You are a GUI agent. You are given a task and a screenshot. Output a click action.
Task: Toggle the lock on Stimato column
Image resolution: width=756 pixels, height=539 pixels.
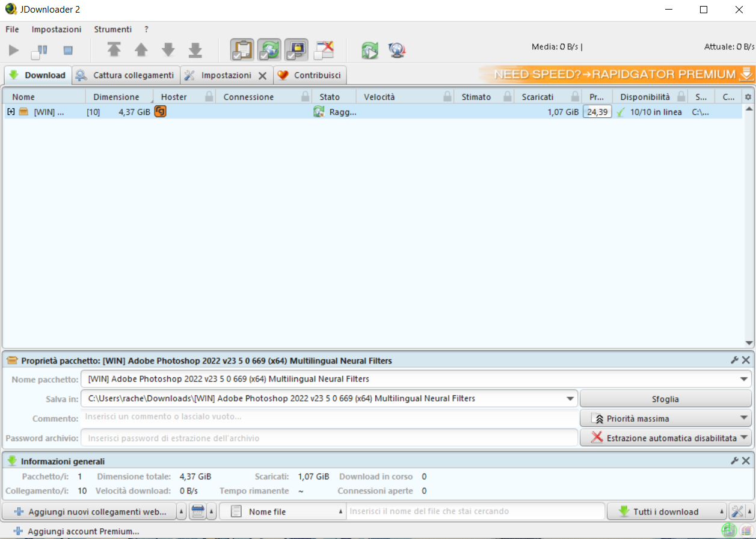click(508, 97)
